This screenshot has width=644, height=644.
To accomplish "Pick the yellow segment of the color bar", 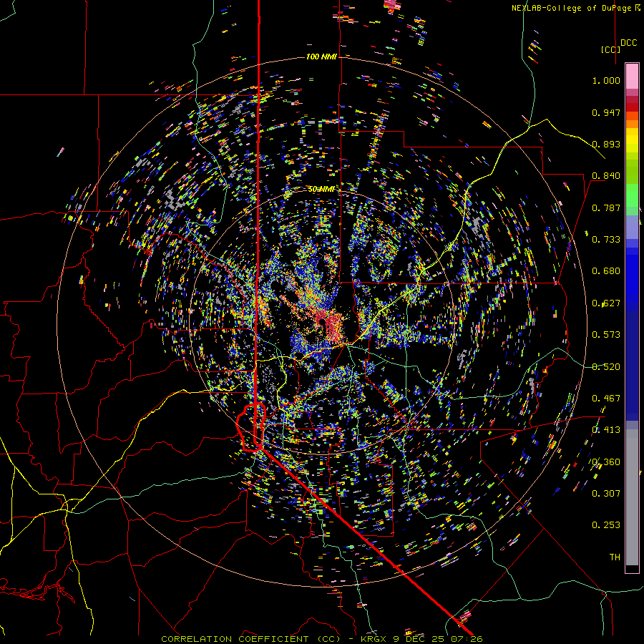I will pyautogui.click(x=632, y=140).
